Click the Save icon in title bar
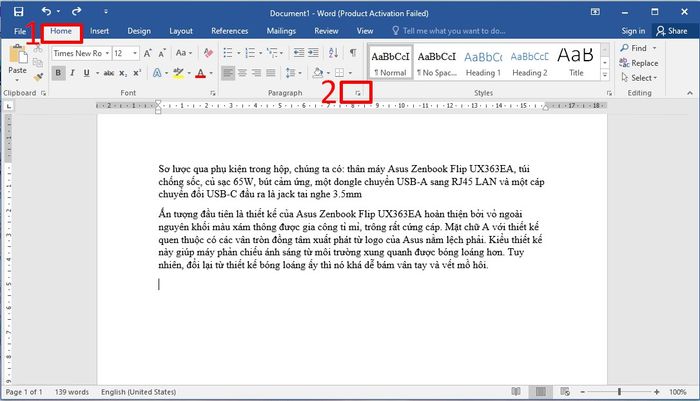This screenshot has width=700, height=401. point(18,12)
